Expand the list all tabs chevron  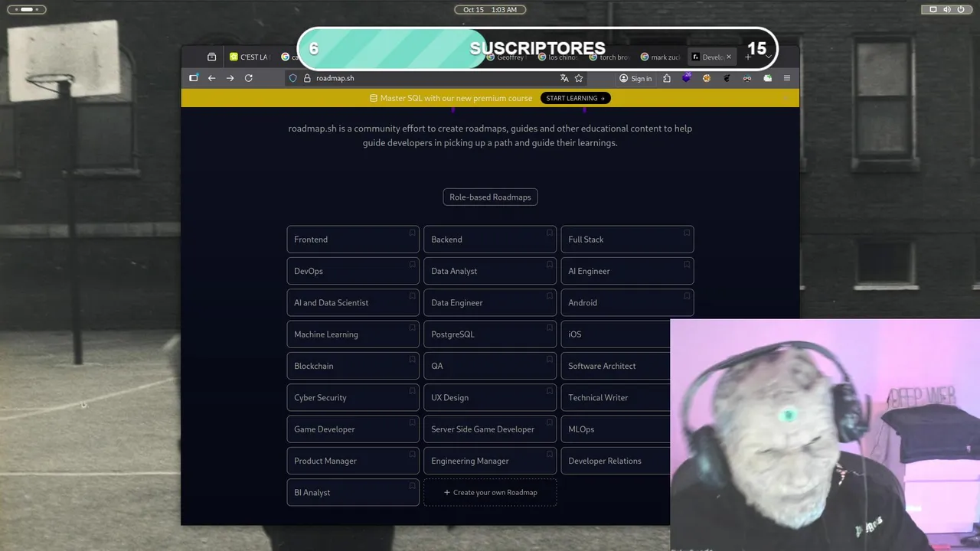pyautogui.click(x=769, y=57)
